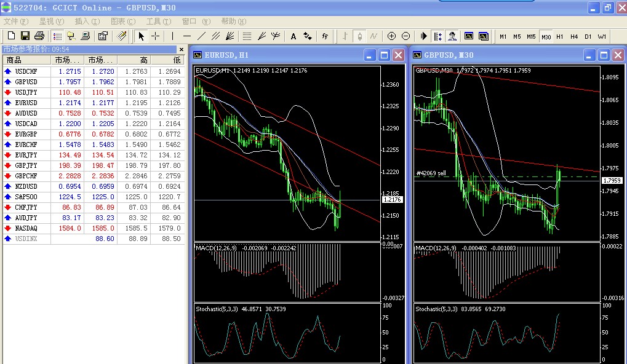Click the Save floppy disk icon
The image size is (627, 364).
click(x=25, y=36)
